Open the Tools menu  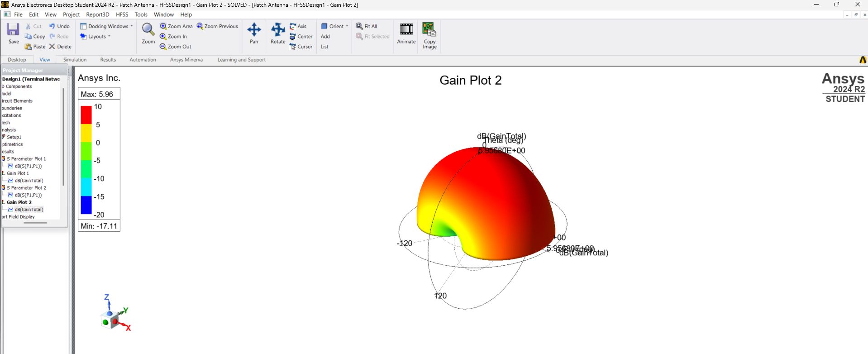pyautogui.click(x=141, y=14)
